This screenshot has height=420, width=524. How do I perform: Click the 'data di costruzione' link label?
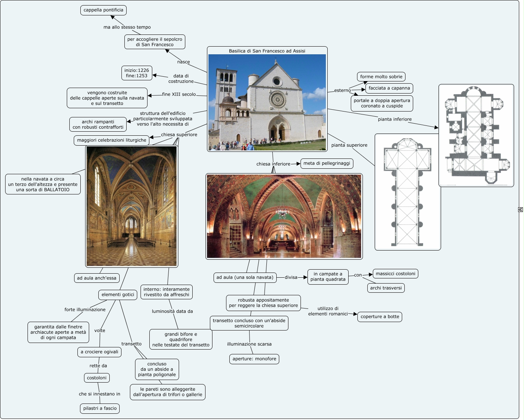[x=181, y=78]
